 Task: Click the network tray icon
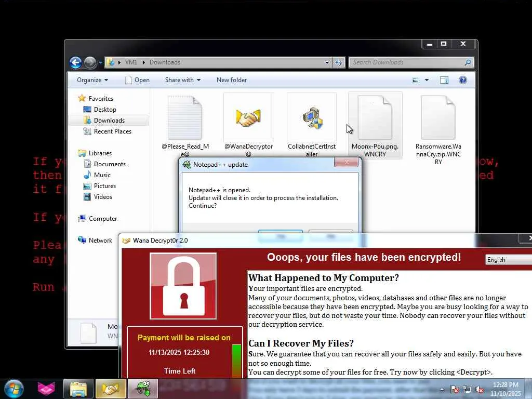(467, 390)
